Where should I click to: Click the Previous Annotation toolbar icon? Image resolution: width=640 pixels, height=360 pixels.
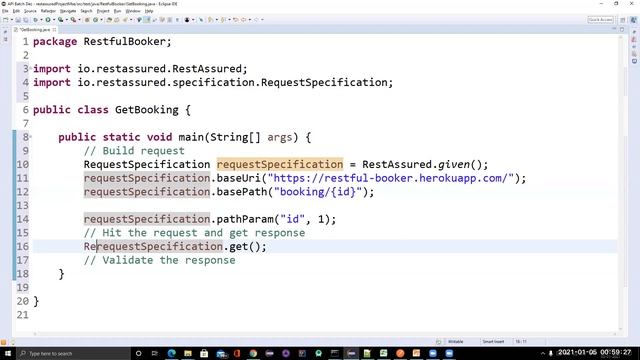(223, 20)
